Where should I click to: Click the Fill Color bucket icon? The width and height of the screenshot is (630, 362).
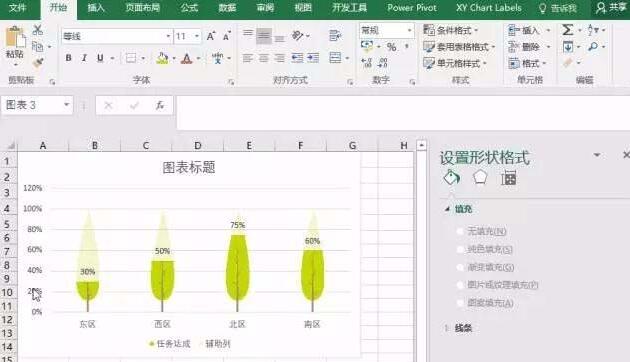click(163, 58)
